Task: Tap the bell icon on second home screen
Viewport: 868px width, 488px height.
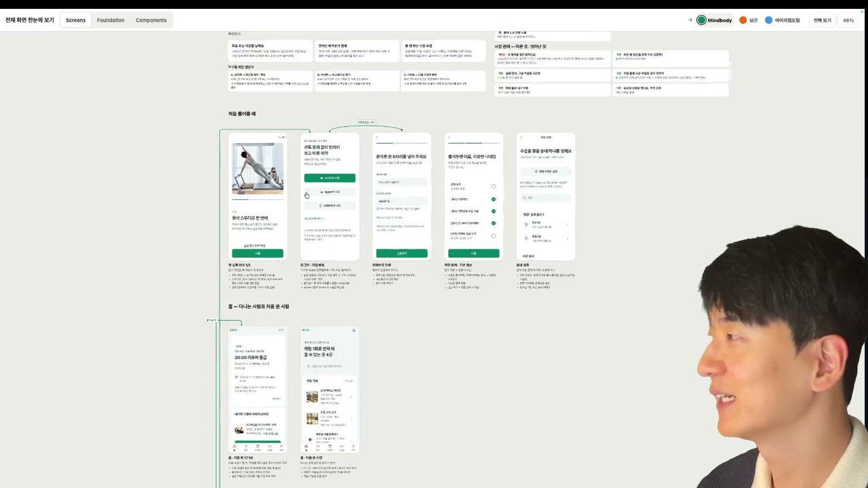Action: point(353,330)
